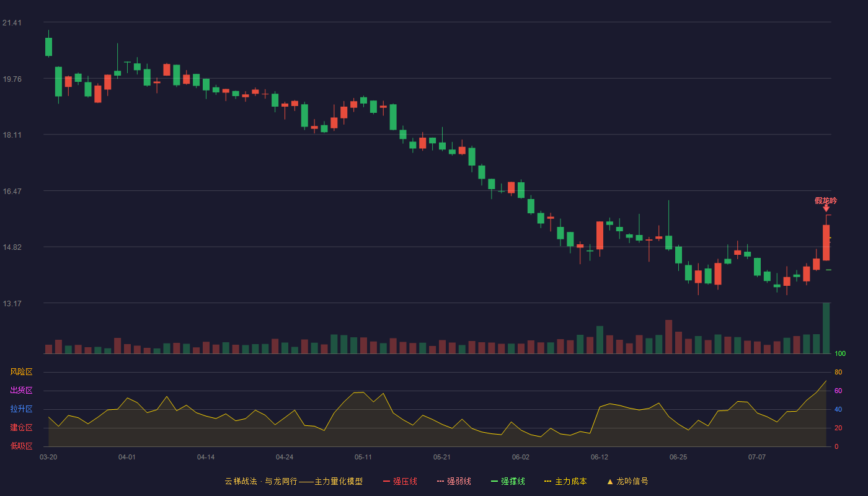This screenshot has width=868, height=496.
Task: Click the 拉升区 zone label
Action: pyautogui.click(x=21, y=409)
